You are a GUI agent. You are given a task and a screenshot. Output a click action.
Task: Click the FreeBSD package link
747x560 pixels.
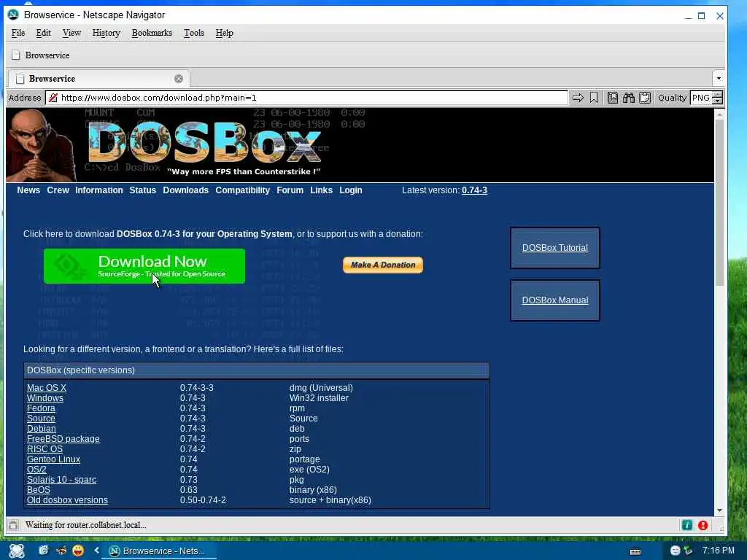click(x=63, y=439)
